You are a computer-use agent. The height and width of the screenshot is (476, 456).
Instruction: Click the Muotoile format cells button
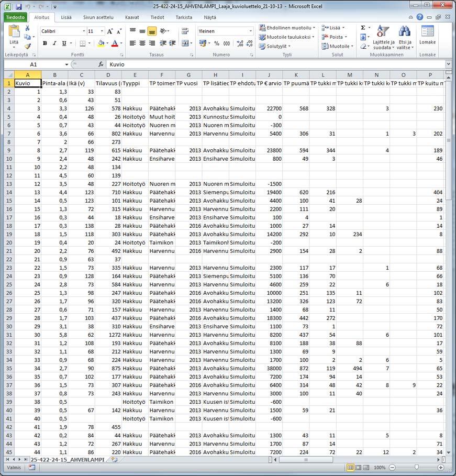coord(338,46)
